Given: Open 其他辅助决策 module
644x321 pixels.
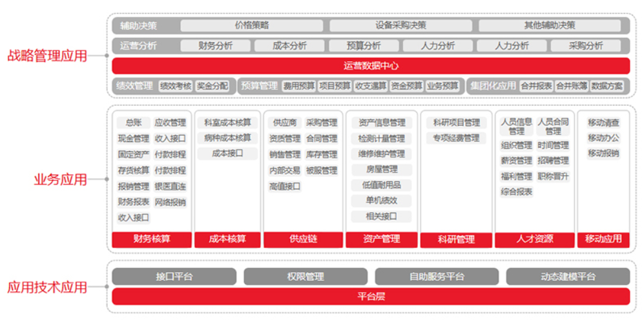Looking at the screenshot, I should pos(549,26).
